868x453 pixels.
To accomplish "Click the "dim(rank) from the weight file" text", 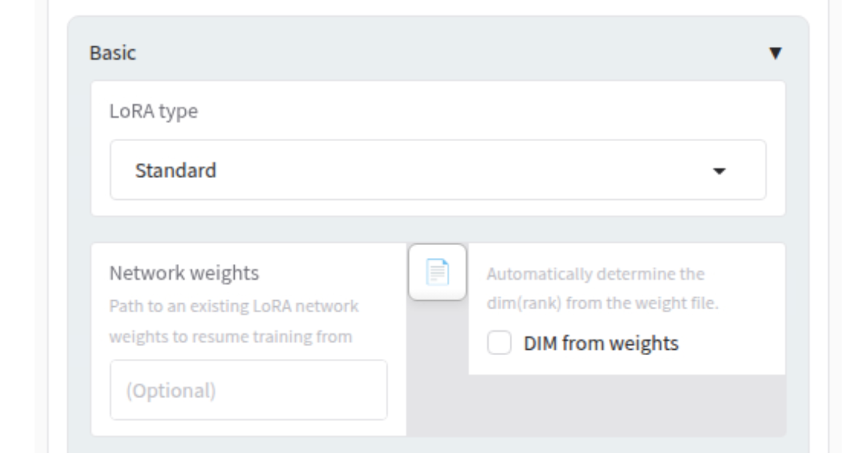I will (x=602, y=303).
